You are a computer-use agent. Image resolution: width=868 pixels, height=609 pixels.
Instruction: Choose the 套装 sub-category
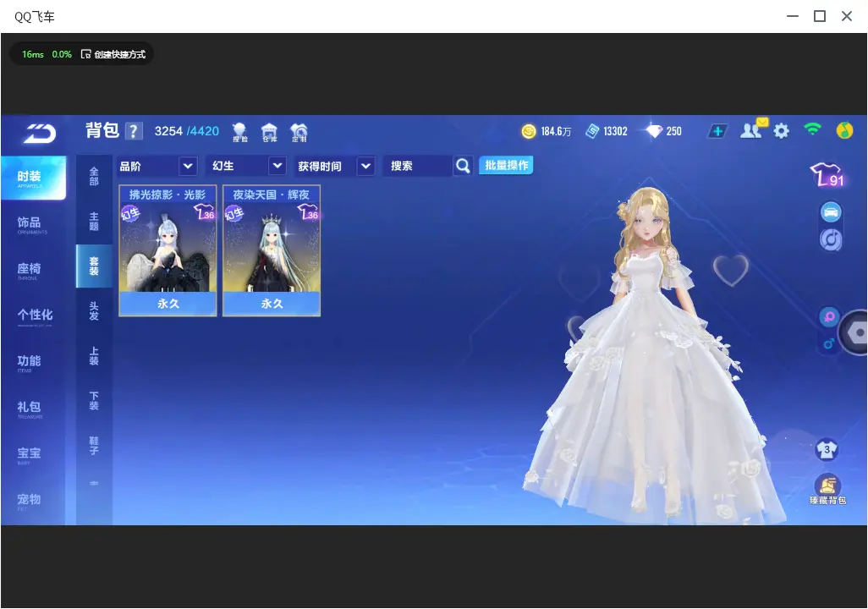pos(94,266)
